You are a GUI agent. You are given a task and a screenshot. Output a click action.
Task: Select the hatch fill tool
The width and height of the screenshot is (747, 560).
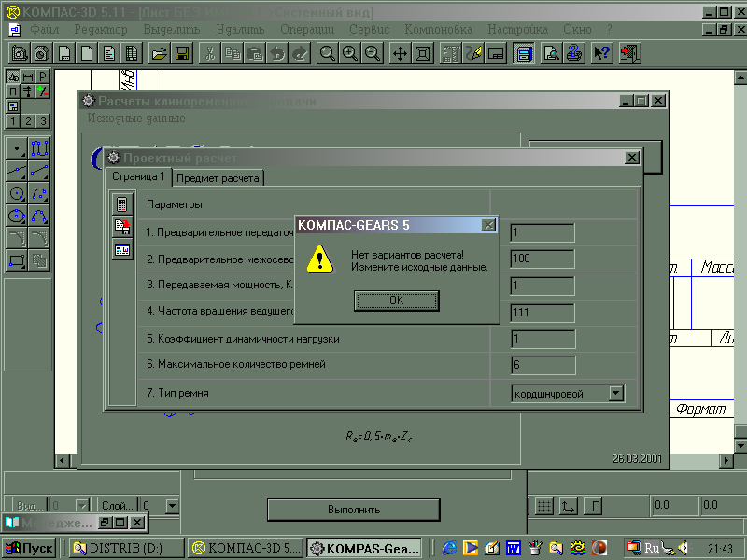tap(39, 261)
